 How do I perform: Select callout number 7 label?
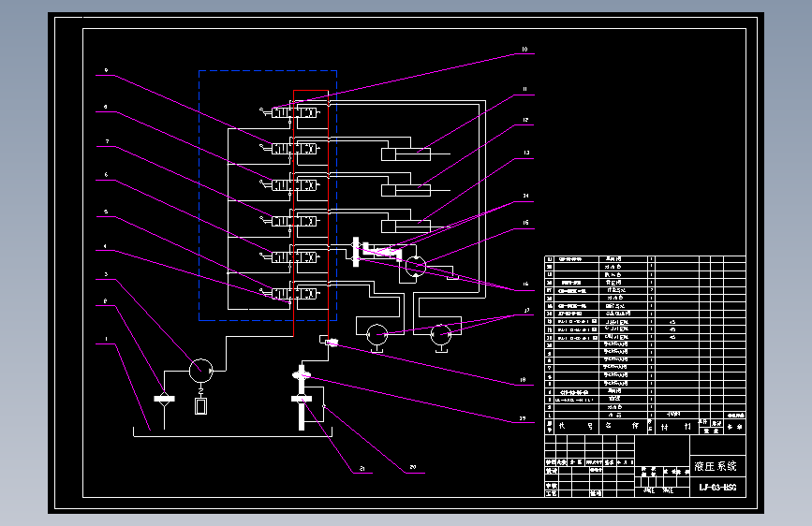click(x=107, y=141)
